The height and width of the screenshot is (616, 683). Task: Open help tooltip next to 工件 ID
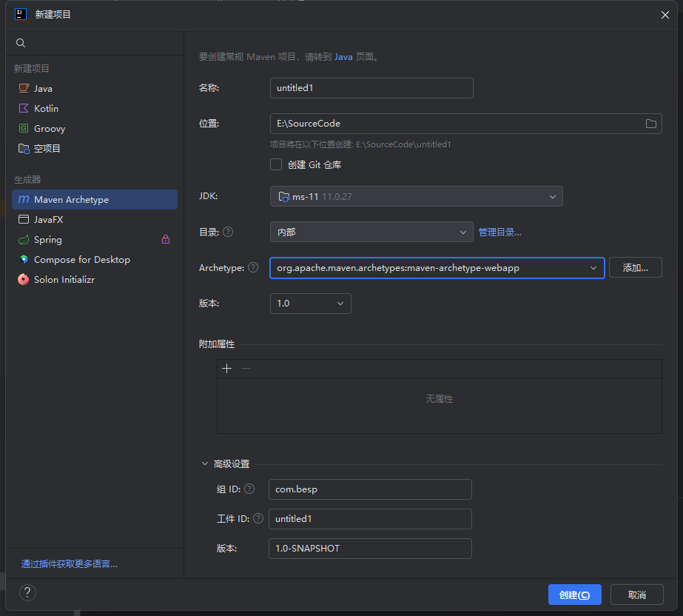[x=258, y=518]
